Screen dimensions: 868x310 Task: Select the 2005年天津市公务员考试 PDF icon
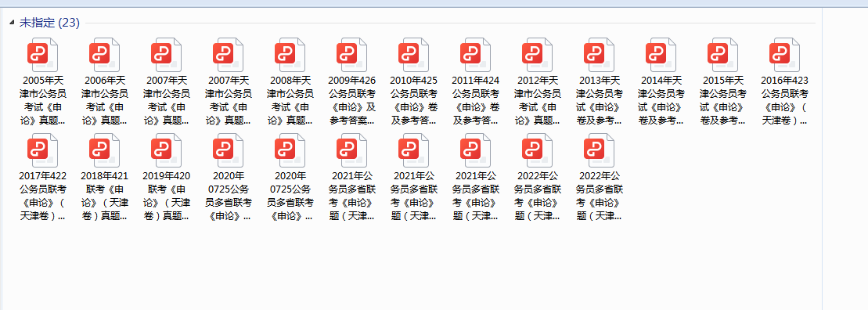[42, 54]
